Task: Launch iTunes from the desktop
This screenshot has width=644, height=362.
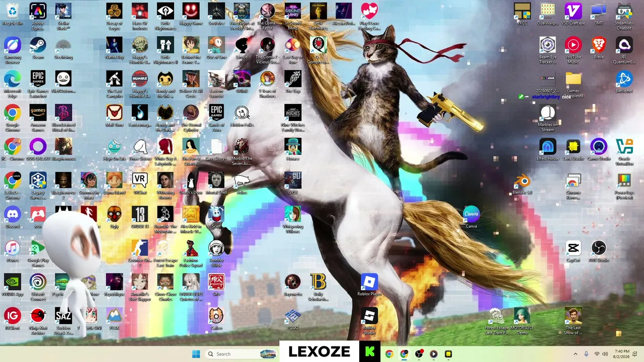Action: click(13, 251)
